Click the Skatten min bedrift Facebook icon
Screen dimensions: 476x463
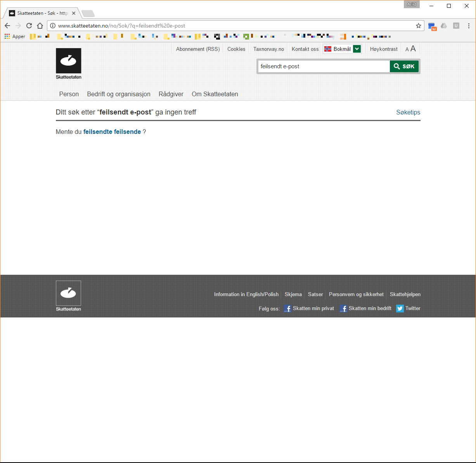(343, 309)
